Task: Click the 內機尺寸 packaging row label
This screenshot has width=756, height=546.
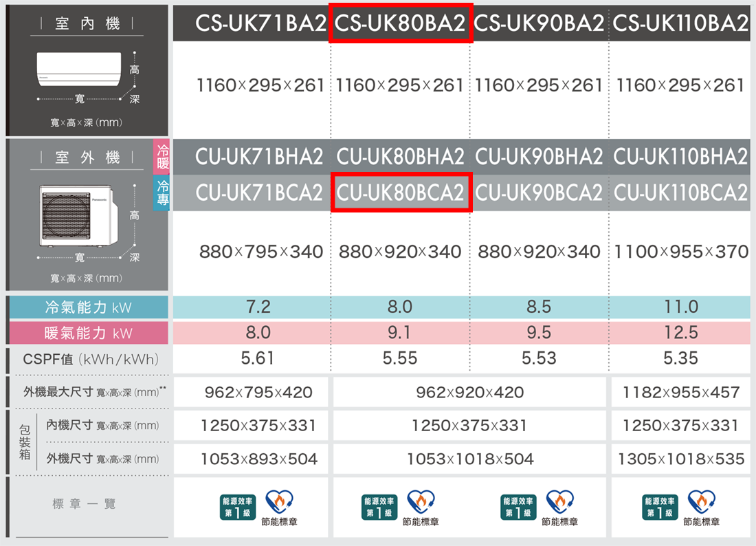Action: 102,426
